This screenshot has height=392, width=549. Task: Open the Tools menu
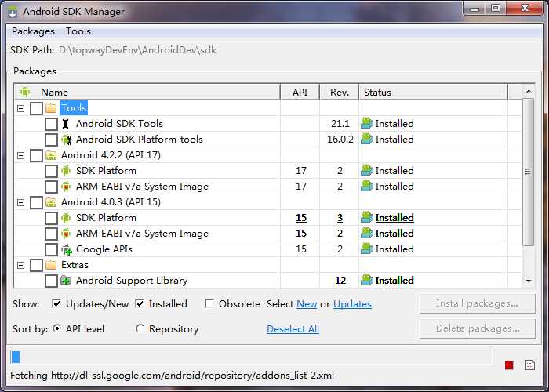point(78,31)
